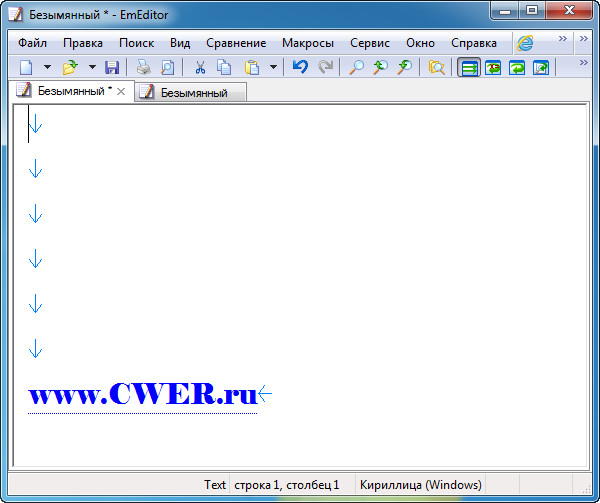Follow the www.CWER.ru link

coord(142,394)
